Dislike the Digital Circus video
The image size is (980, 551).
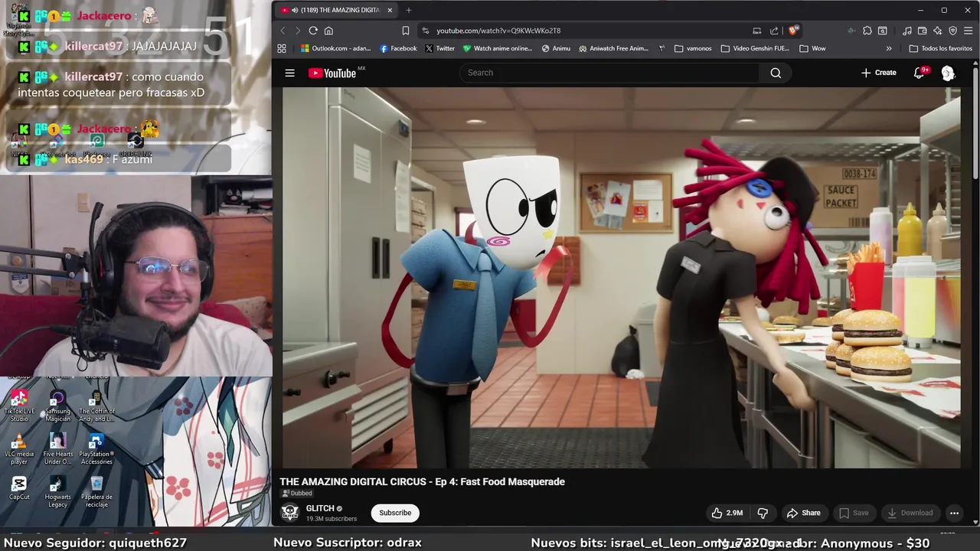763,513
